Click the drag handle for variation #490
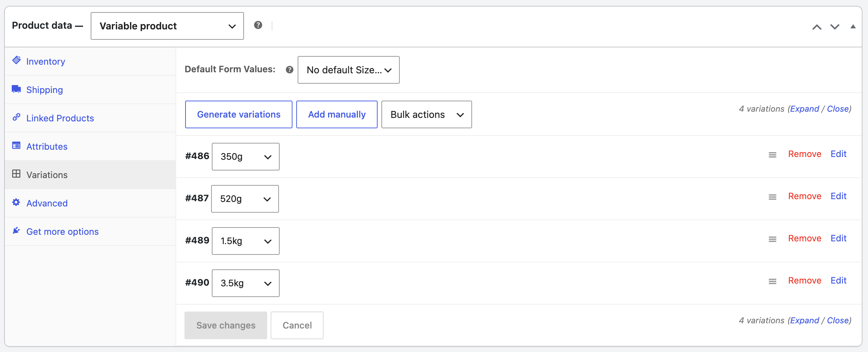The width and height of the screenshot is (868, 352). tap(772, 281)
